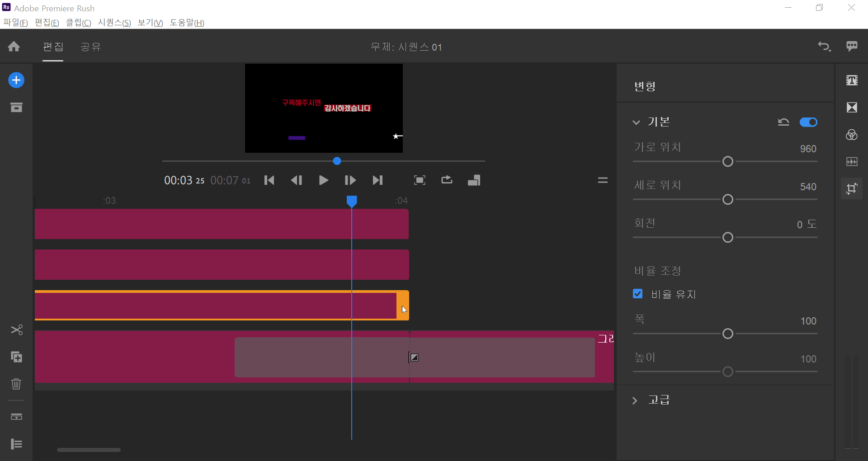Click the project title 무제: 시퀀스 01
This screenshot has width=868, height=461.
[x=406, y=47]
